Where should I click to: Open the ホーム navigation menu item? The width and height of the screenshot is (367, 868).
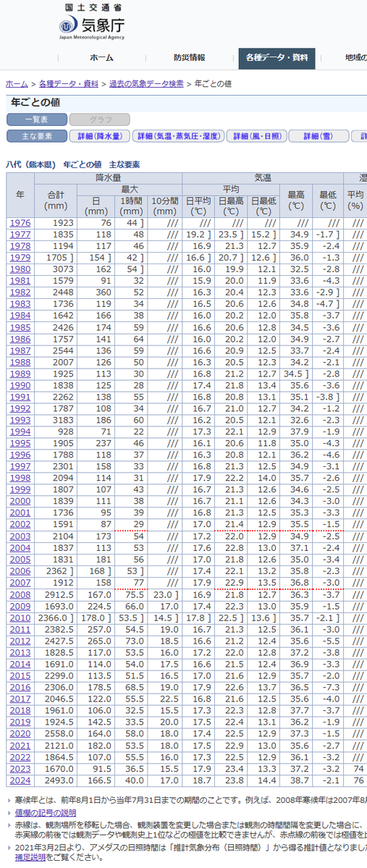coord(101,58)
